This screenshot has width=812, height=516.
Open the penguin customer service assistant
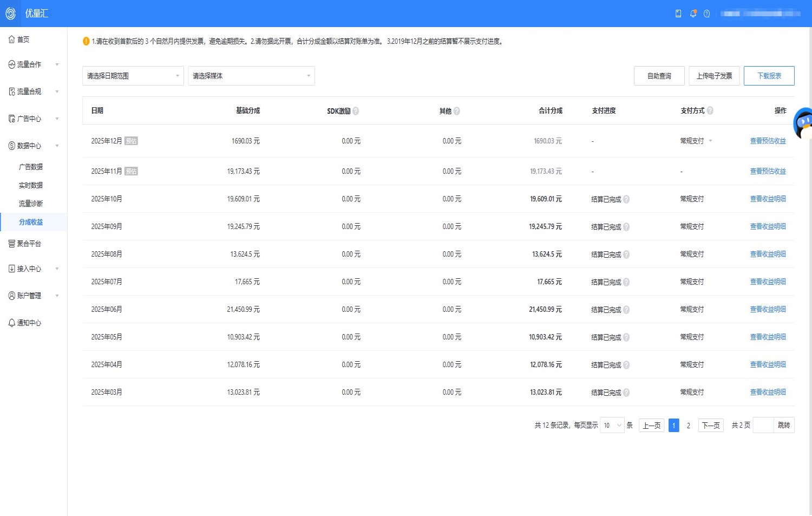pos(803,123)
